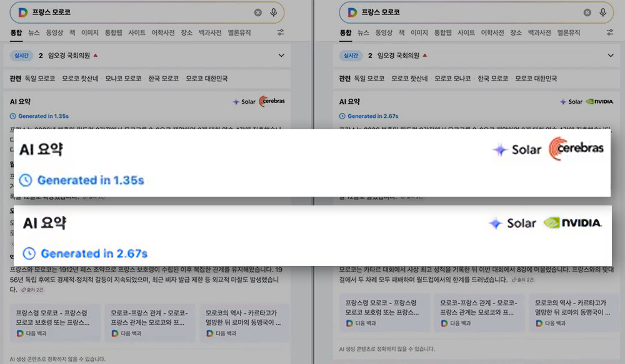625x364 pixels.
Task: Open the 동영상 tab in the left panel
Action: [x=54, y=32]
